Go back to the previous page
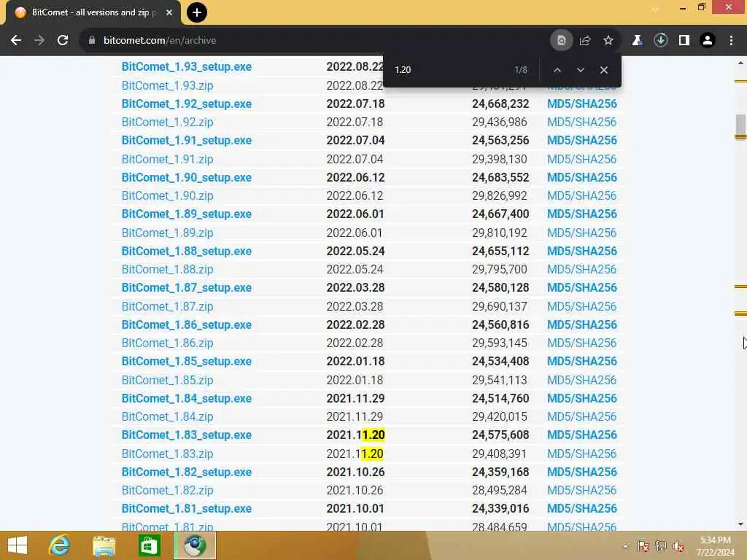 [x=16, y=41]
